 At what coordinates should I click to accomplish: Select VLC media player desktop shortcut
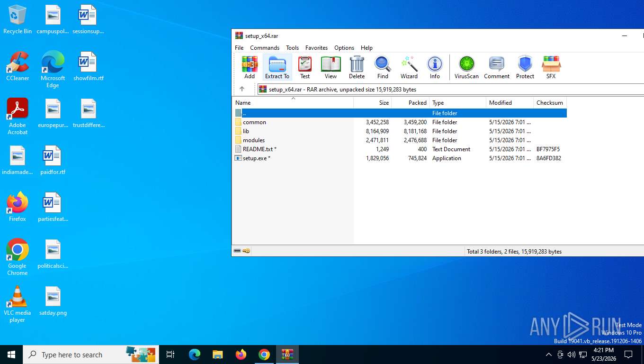(18, 304)
